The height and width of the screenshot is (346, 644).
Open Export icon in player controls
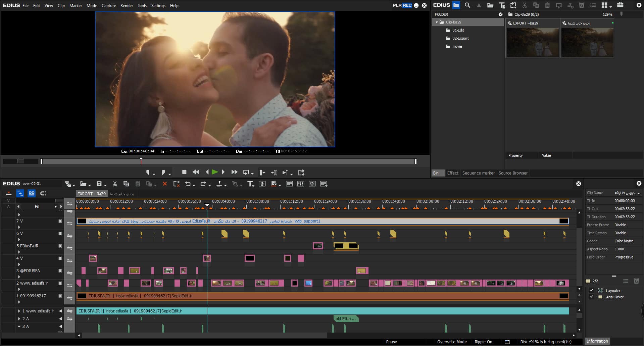(x=301, y=172)
